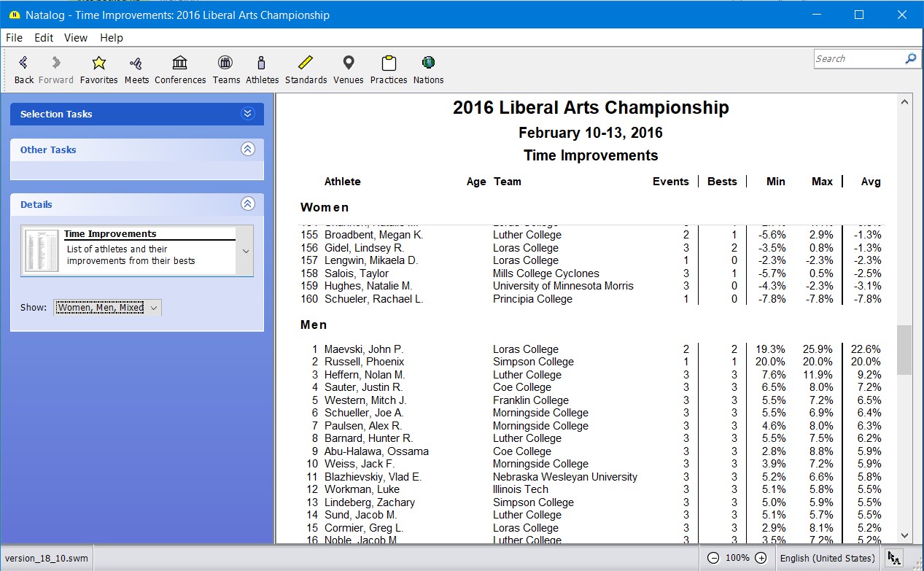Open the Meets toolbar icon
This screenshot has width=924, height=571.
[136, 63]
